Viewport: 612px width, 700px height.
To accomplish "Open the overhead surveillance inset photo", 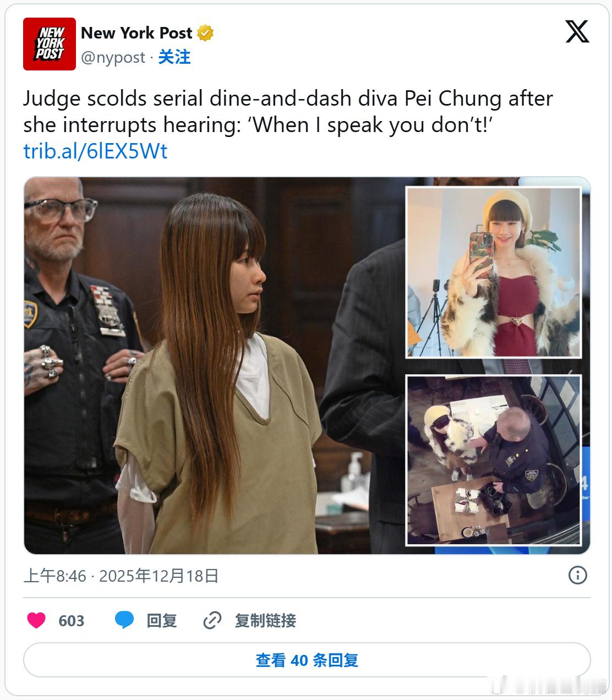I will (x=494, y=461).
